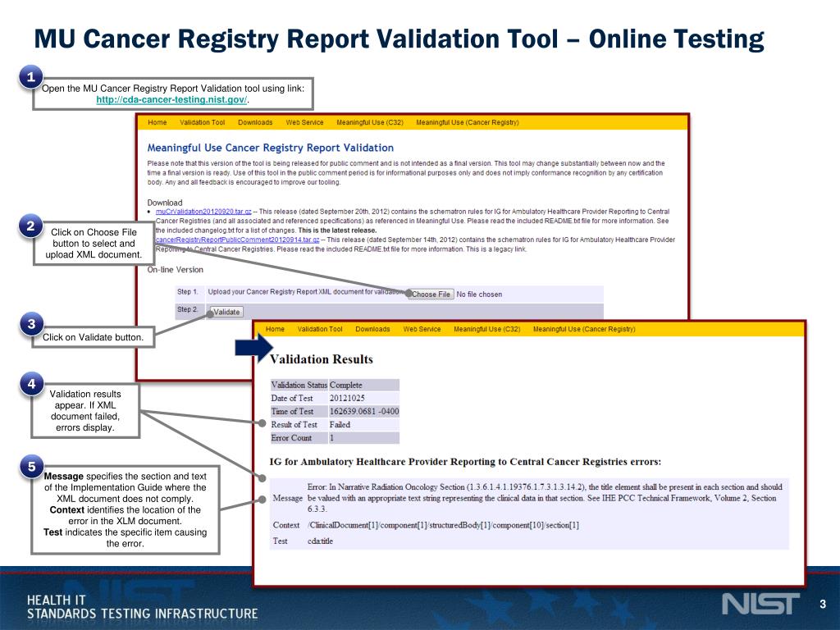
Task: Click the Step 2. label
Action: pyautogui.click(x=188, y=309)
